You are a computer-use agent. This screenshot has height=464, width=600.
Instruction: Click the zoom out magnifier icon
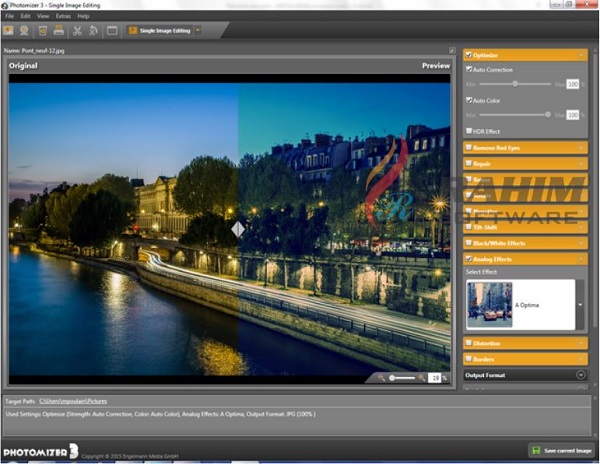tap(381, 378)
